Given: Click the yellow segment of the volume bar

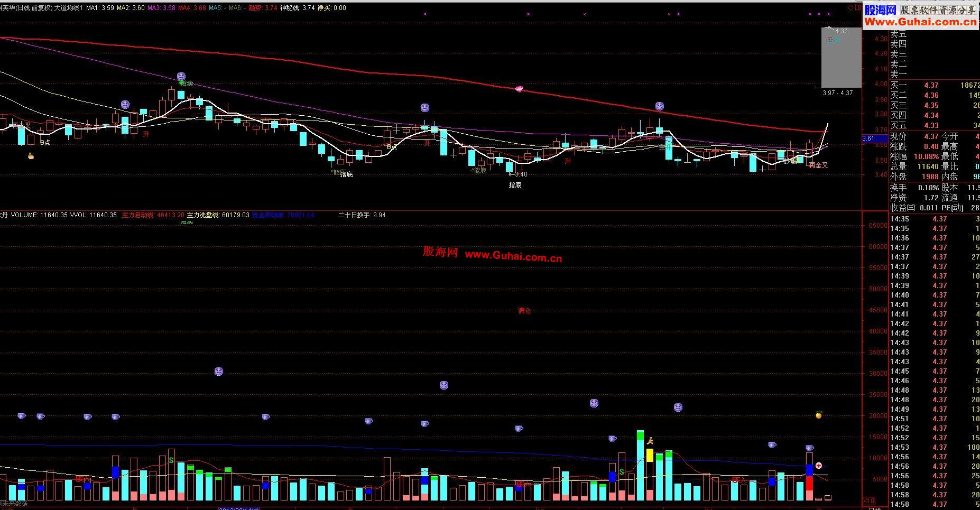Looking at the screenshot, I should point(650,455).
